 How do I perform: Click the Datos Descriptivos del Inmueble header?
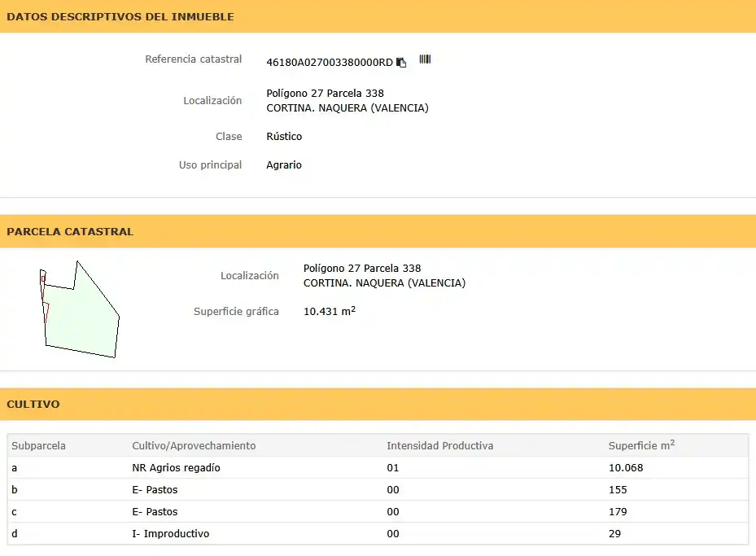(120, 16)
